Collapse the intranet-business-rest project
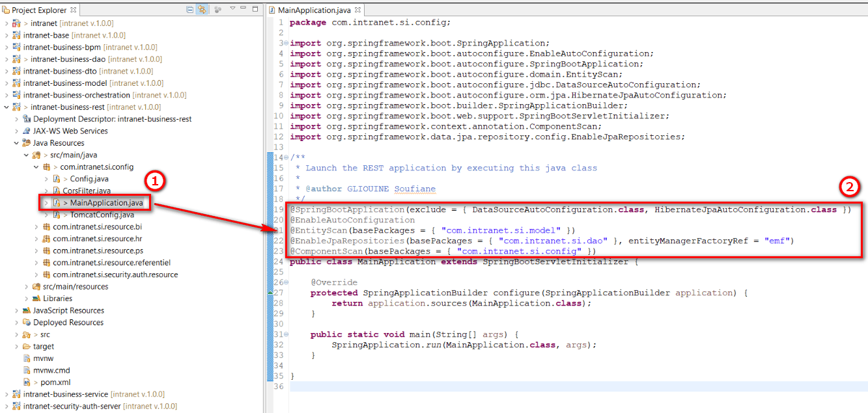This screenshot has height=413, width=868. pos(5,107)
